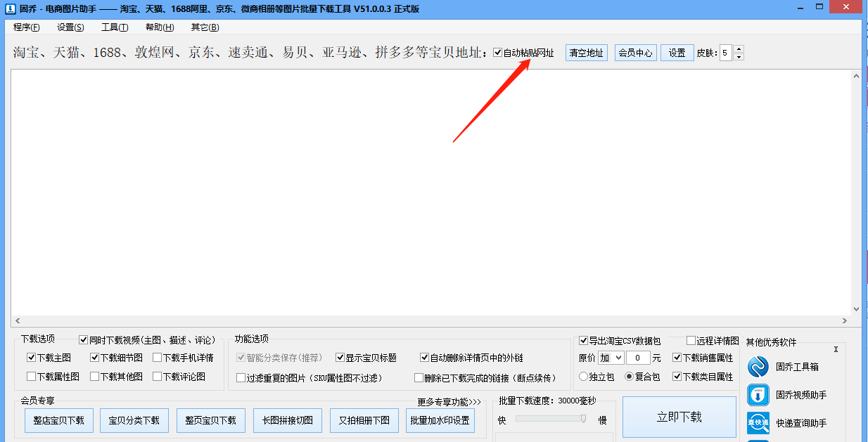Toggle 下载类目属性 checkbox
This screenshot has width=868, height=442.
(x=677, y=377)
